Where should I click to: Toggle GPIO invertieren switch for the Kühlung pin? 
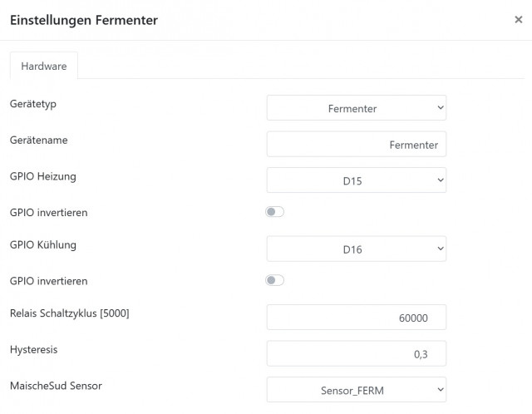click(274, 281)
